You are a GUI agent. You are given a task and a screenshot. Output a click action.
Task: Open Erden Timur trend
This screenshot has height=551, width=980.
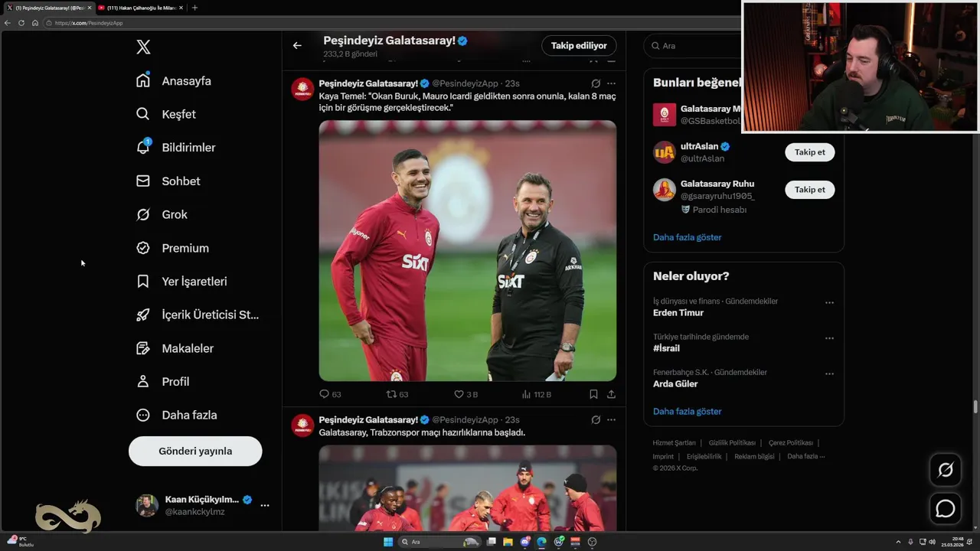(678, 312)
